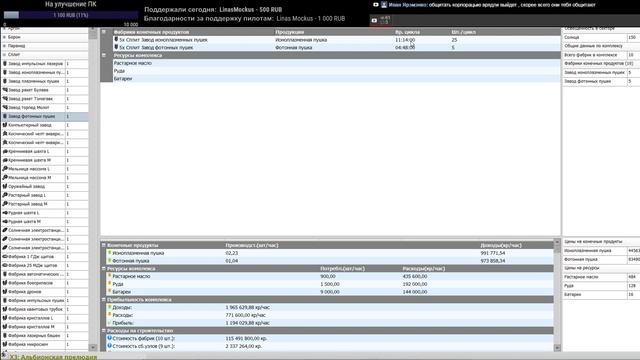
Task: Collapse the Сплит race group
Action: (4, 55)
